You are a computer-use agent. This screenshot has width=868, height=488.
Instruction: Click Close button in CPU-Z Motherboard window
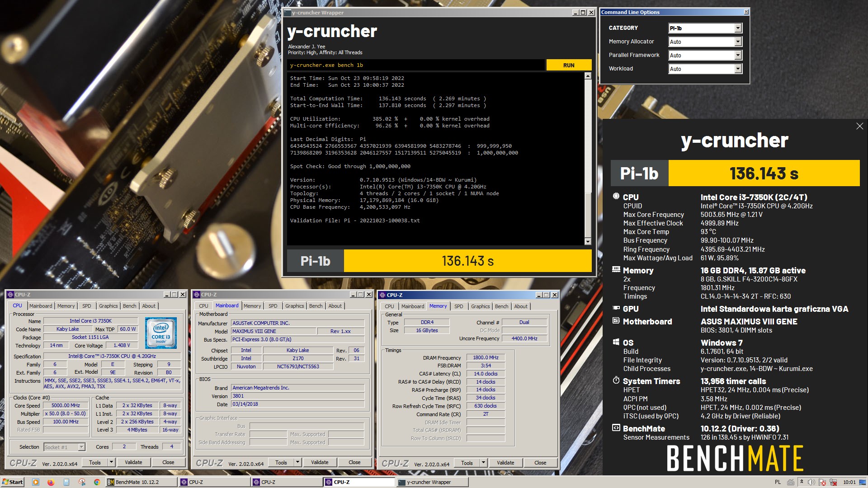[x=354, y=462]
